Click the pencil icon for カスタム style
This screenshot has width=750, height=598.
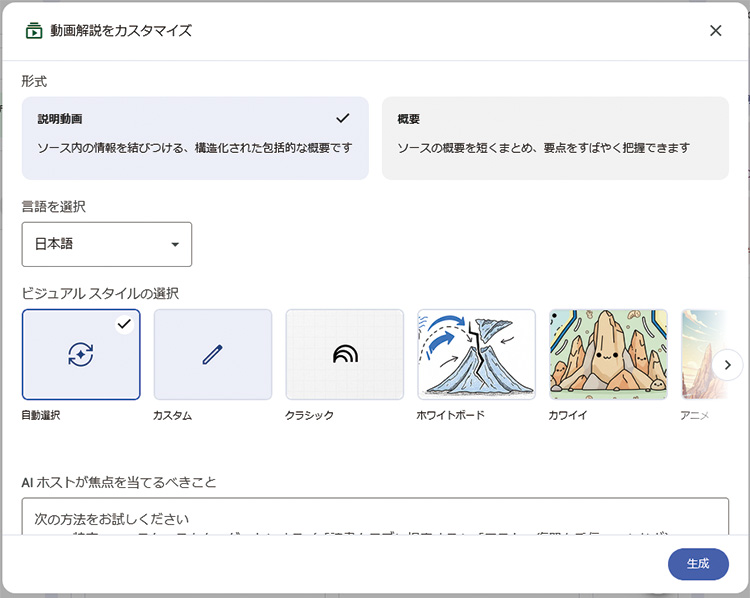(x=212, y=354)
